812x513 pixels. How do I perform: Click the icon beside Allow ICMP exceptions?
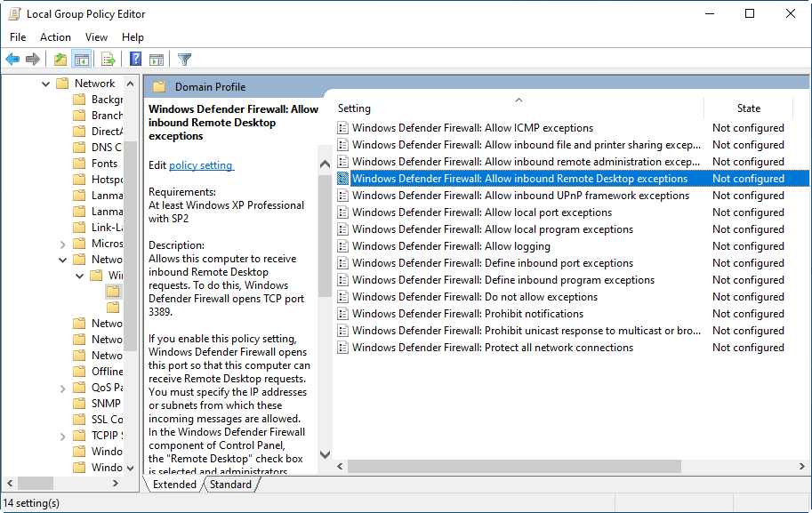tap(342, 128)
